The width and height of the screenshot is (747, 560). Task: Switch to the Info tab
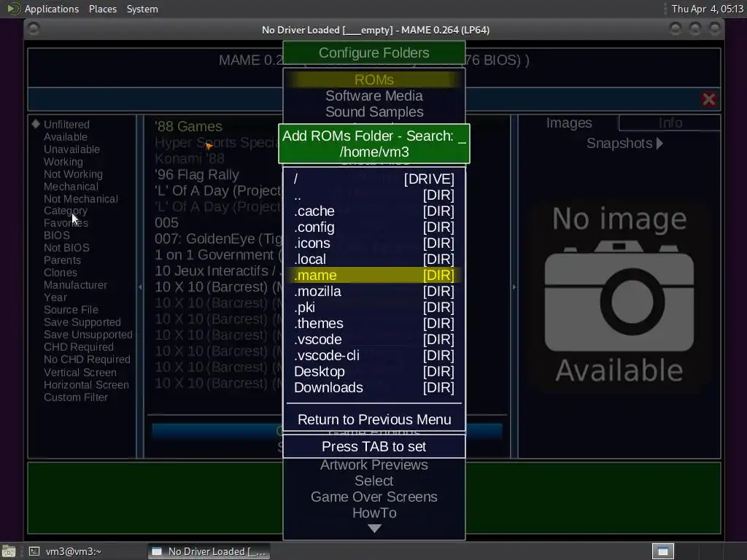click(670, 122)
